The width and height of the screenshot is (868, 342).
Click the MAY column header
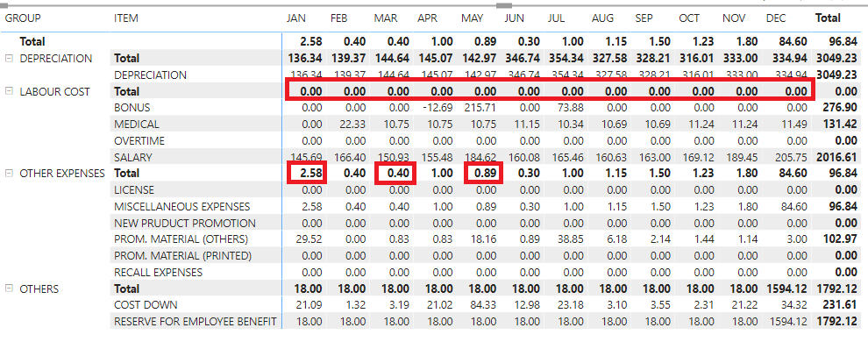coord(473,18)
